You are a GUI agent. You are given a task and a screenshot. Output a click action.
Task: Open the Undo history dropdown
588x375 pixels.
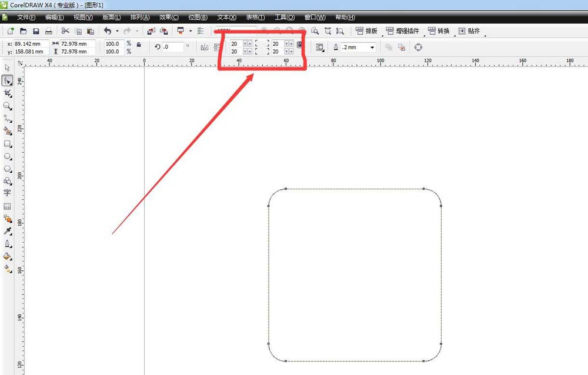tap(117, 31)
